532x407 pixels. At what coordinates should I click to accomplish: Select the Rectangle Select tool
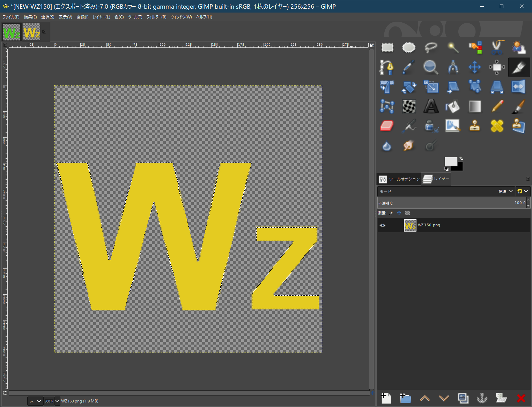(387, 47)
